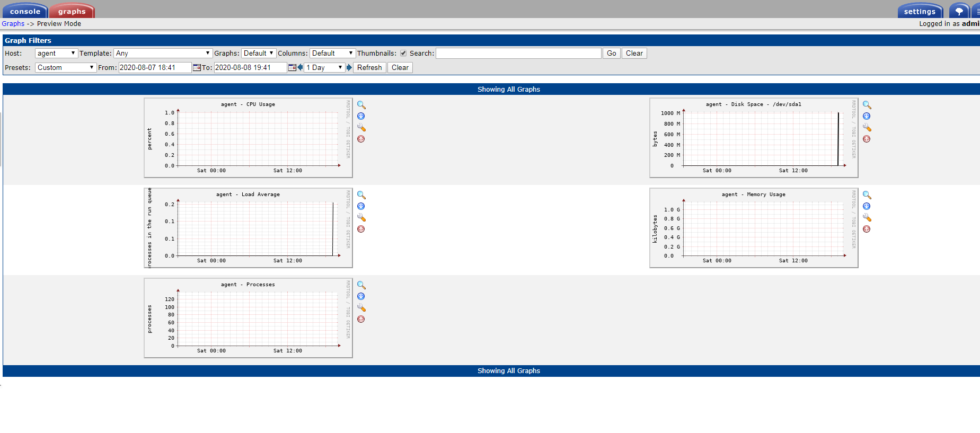Click red up-arrow icon beside Memory Usage graph
Viewport: 980px width, 433px height.
pyautogui.click(x=867, y=229)
